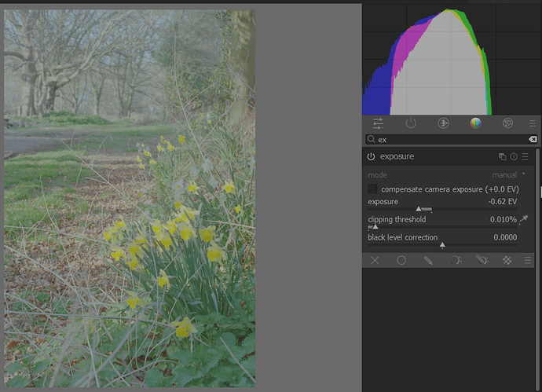Image resolution: width=542 pixels, height=392 pixels.
Task: Open module groups presets menu
Action: (x=532, y=123)
